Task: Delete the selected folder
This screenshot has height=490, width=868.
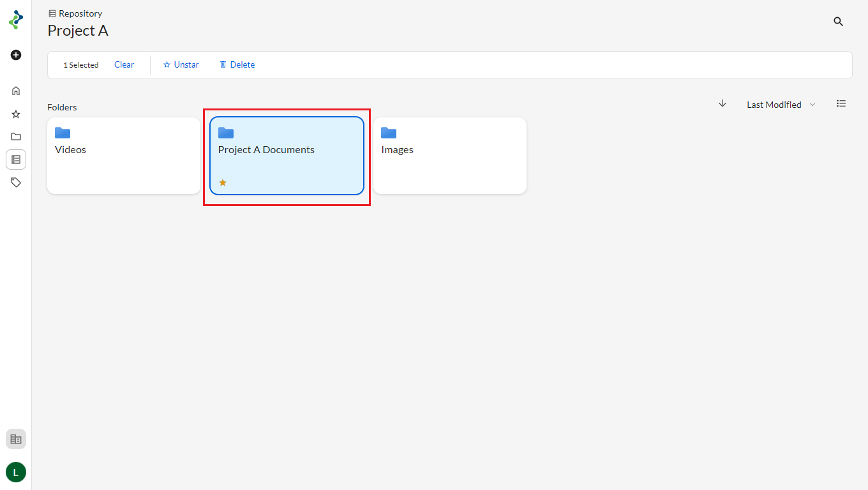Action: point(237,64)
